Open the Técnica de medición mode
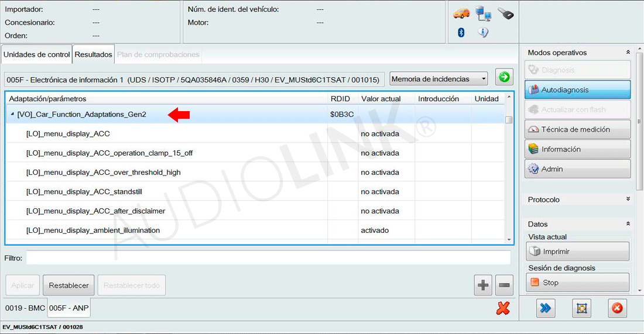This screenshot has height=334, width=644. click(578, 129)
